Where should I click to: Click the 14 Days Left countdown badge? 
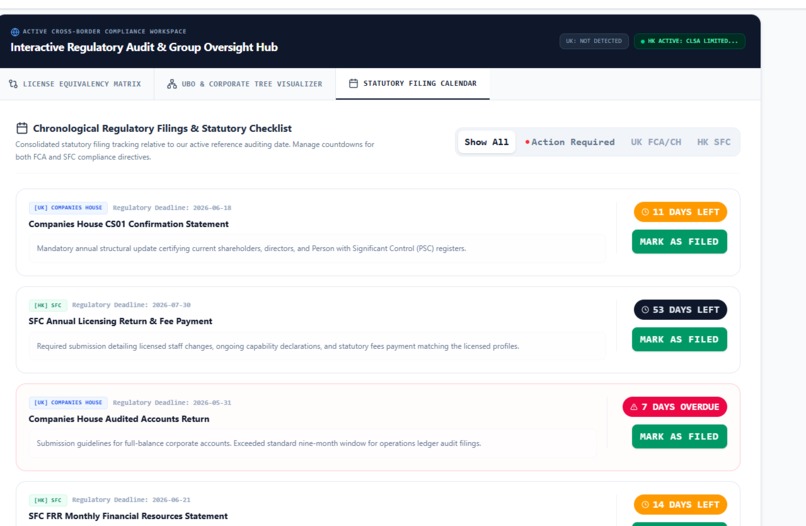[x=680, y=504]
